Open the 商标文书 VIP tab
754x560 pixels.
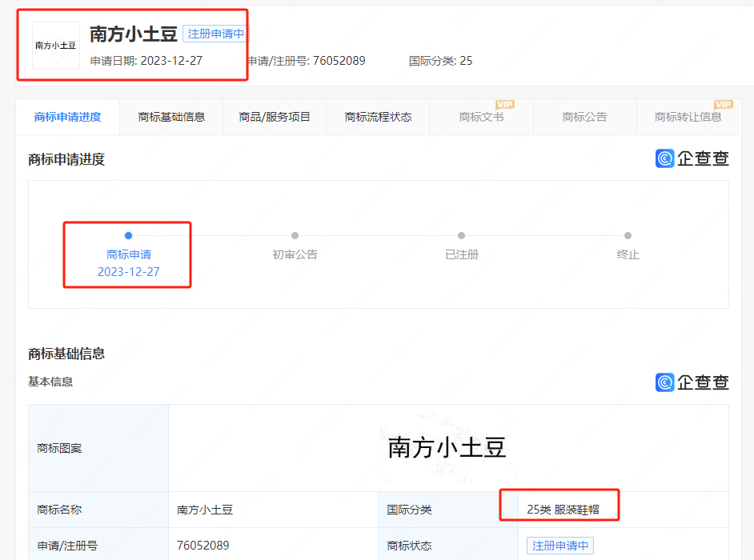tap(481, 117)
